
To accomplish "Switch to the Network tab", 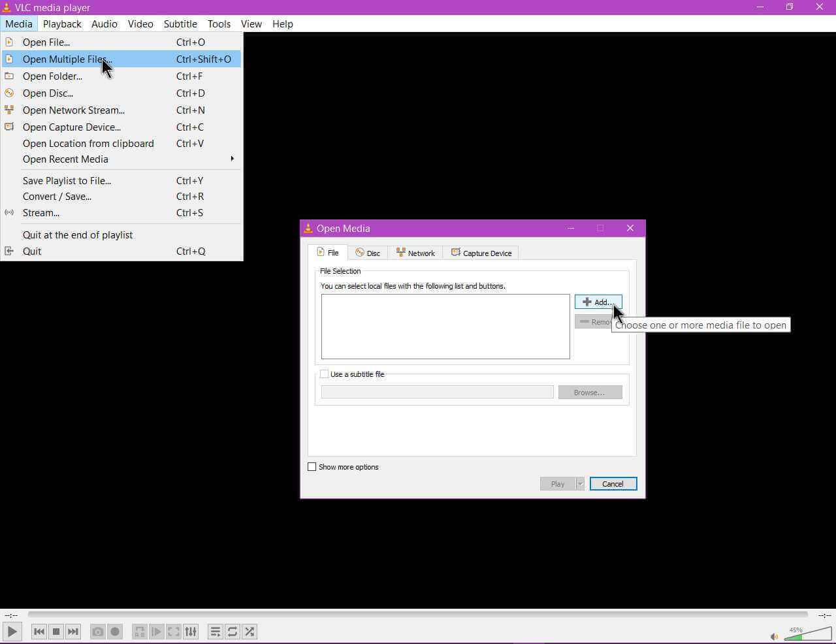I will tap(415, 253).
